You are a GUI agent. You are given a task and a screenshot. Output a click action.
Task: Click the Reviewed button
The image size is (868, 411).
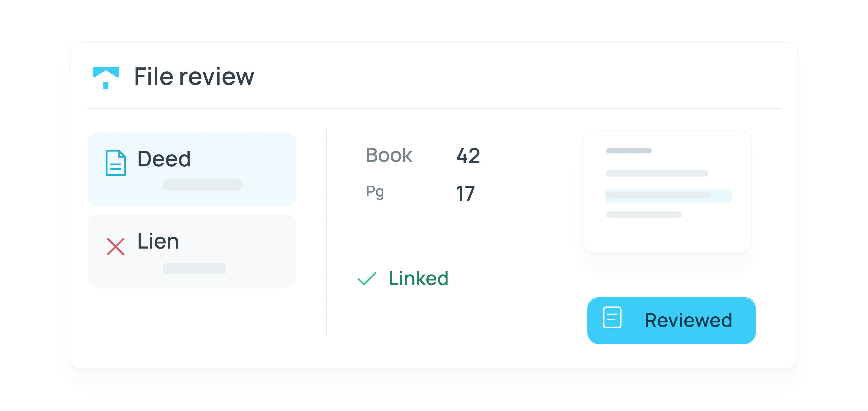click(671, 320)
